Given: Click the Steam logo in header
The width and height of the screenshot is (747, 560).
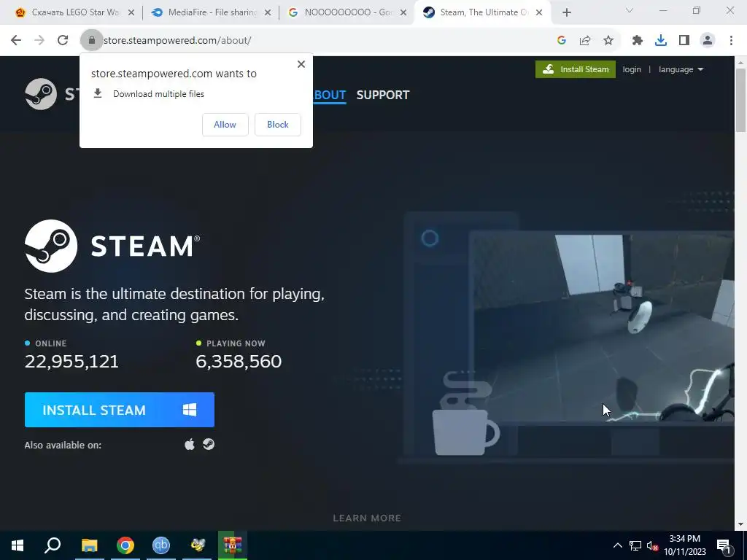Looking at the screenshot, I should point(41,94).
